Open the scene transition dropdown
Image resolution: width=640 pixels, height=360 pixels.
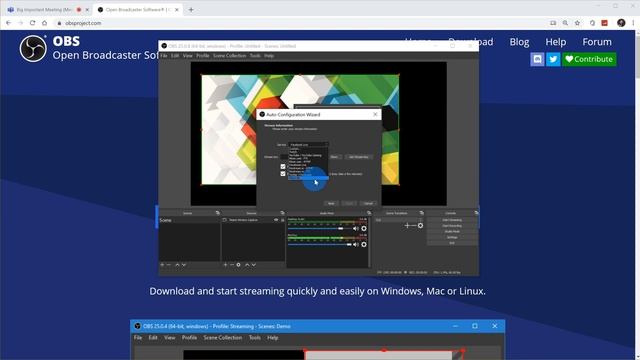399,220
